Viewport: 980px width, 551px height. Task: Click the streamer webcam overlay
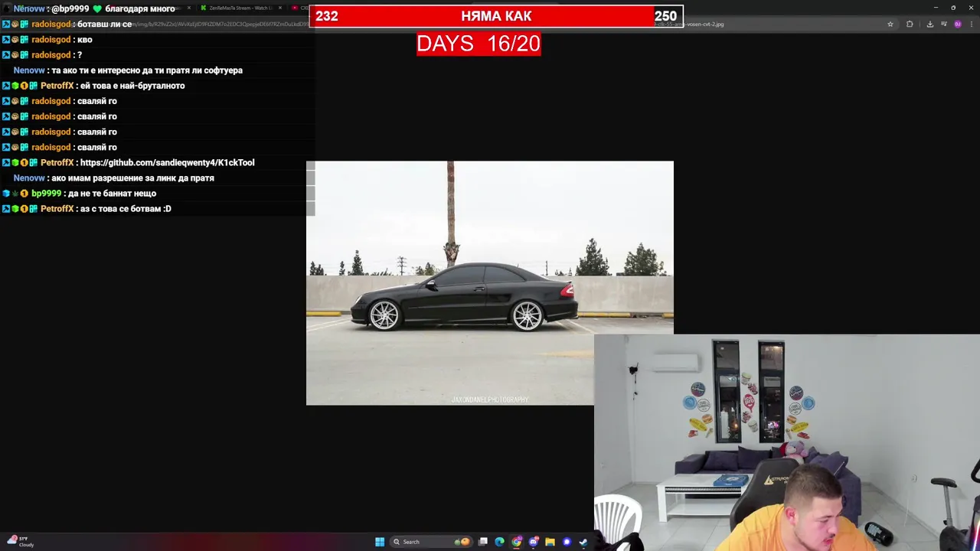point(787,442)
